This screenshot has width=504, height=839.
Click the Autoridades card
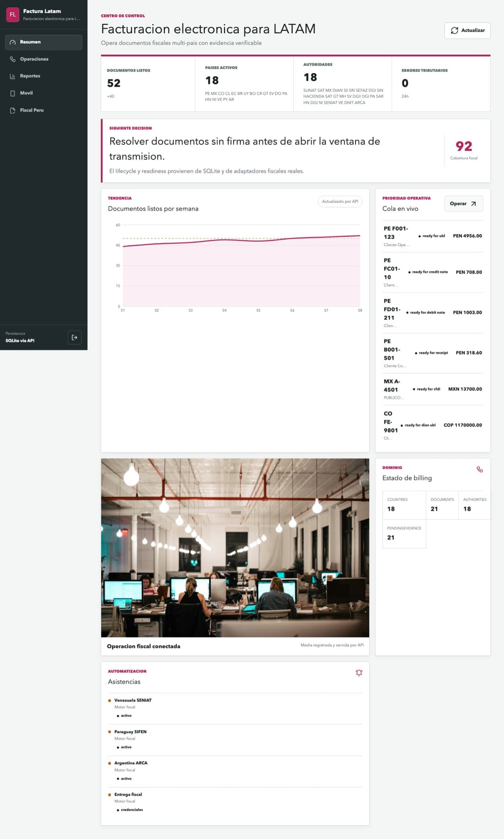point(343,84)
